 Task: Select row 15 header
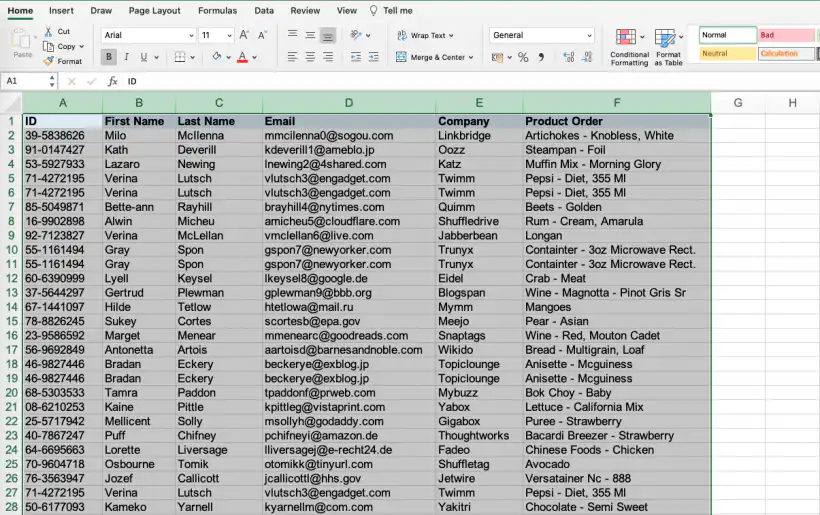pyautogui.click(x=12, y=321)
